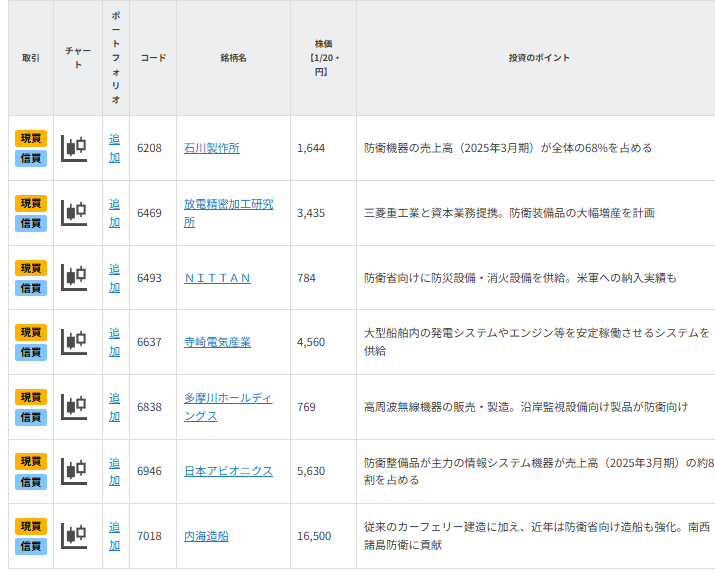Open the chart icon for NITTAN

click(x=74, y=278)
